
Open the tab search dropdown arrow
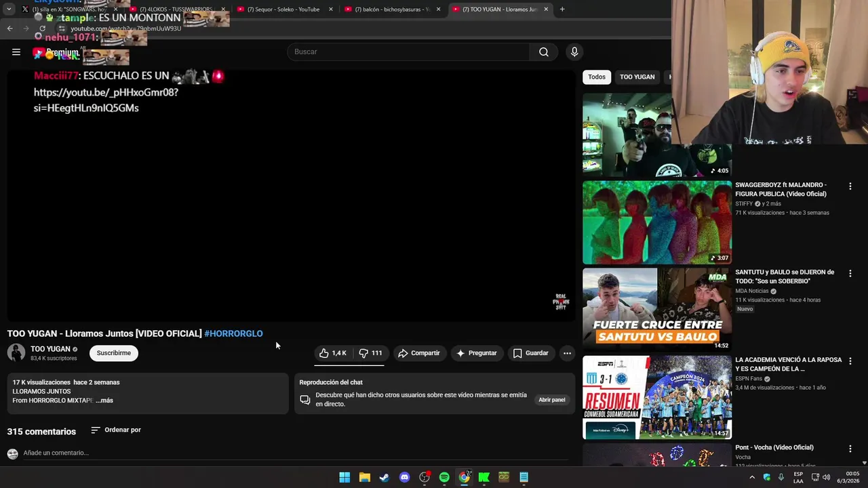[9, 9]
